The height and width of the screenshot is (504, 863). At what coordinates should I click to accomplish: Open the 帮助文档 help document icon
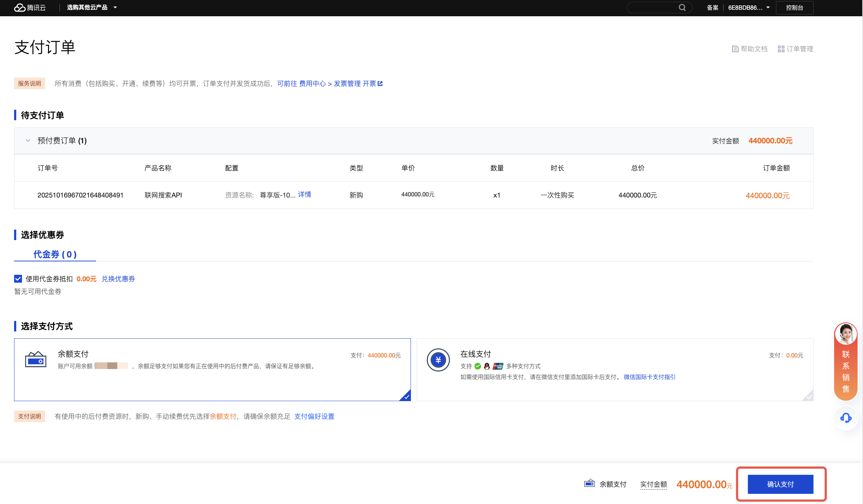coord(735,49)
